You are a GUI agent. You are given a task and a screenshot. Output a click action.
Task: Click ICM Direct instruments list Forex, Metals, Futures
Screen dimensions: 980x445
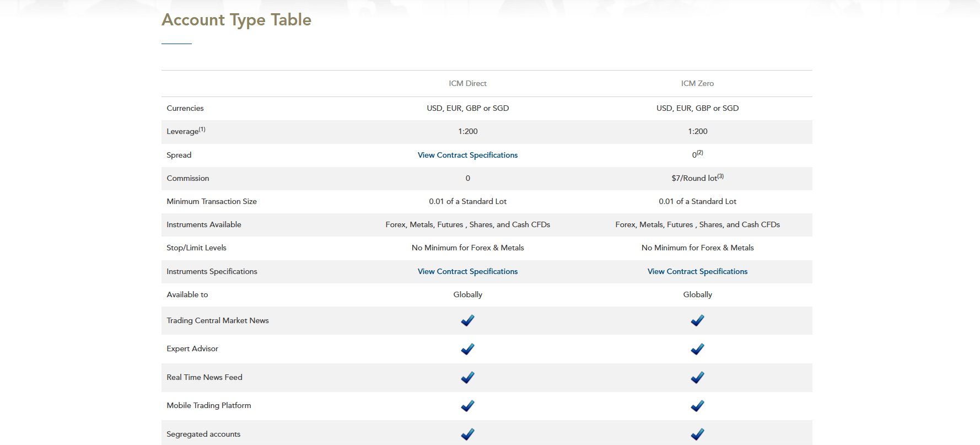point(467,224)
